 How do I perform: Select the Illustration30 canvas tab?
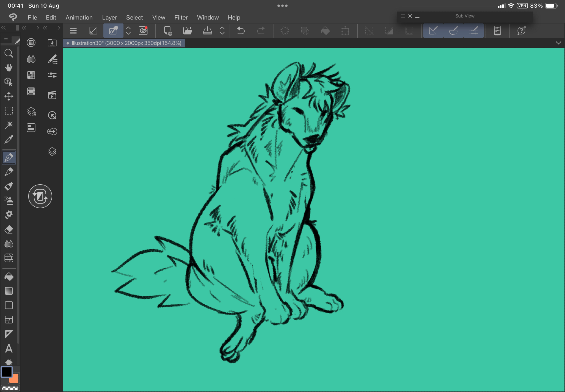point(124,43)
